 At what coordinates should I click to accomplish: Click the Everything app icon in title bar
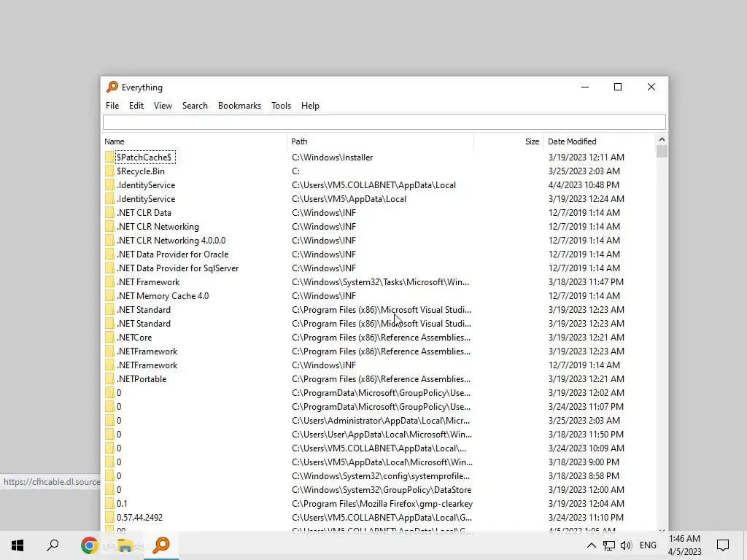tap(112, 87)
